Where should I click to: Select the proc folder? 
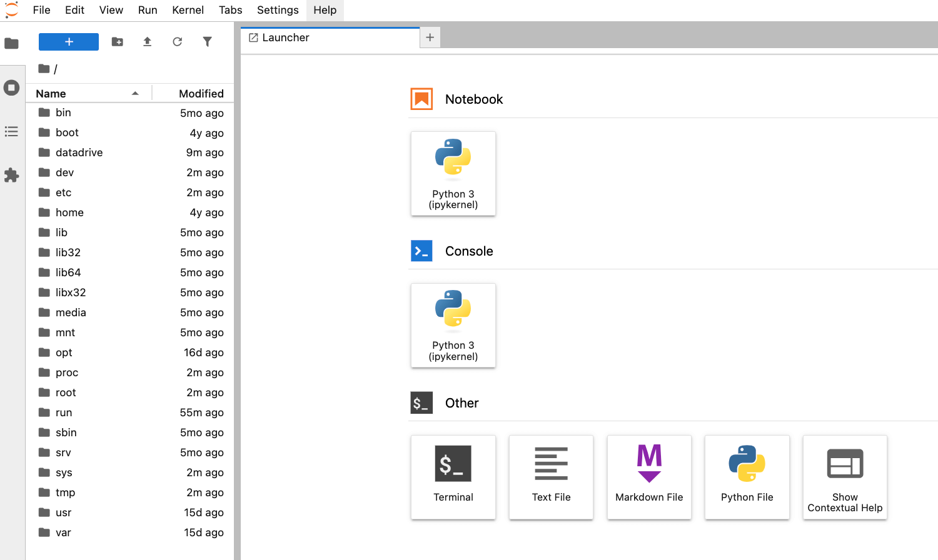click(130, 372)
